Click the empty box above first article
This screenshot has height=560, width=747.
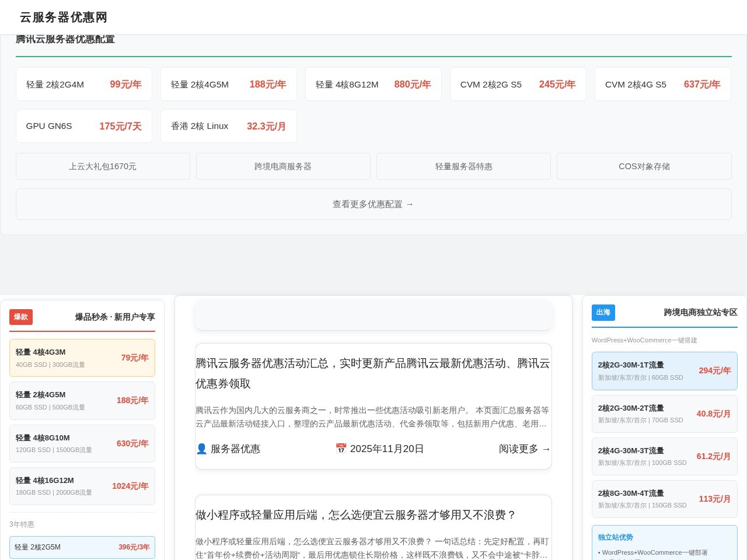pyautogui.click(x=373, y=315)
